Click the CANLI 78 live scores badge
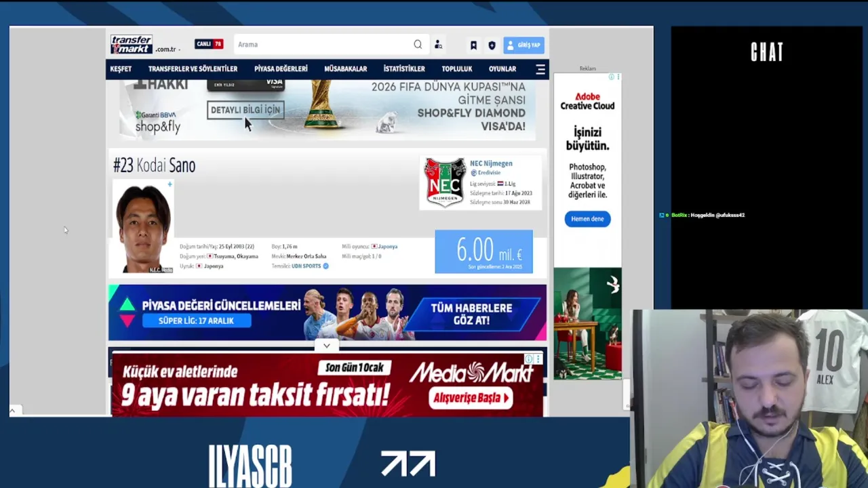The image size is (868, 488). (x=209, y=44)
